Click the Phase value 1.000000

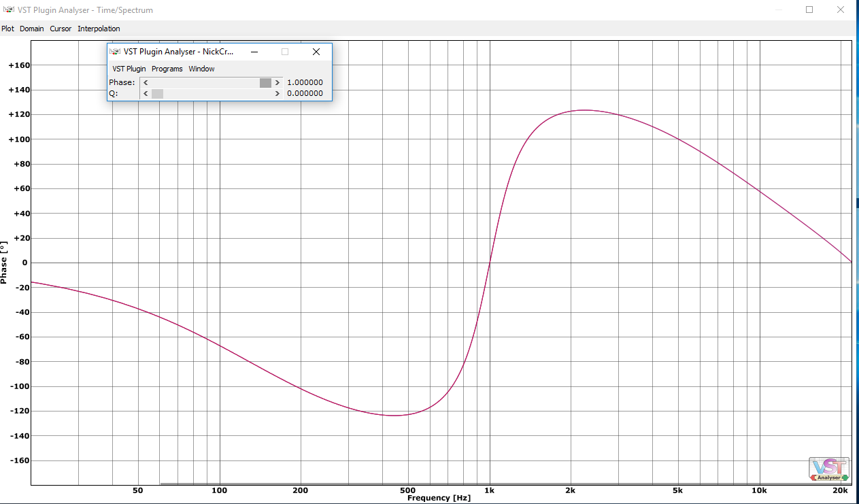[x=305, y=82]
